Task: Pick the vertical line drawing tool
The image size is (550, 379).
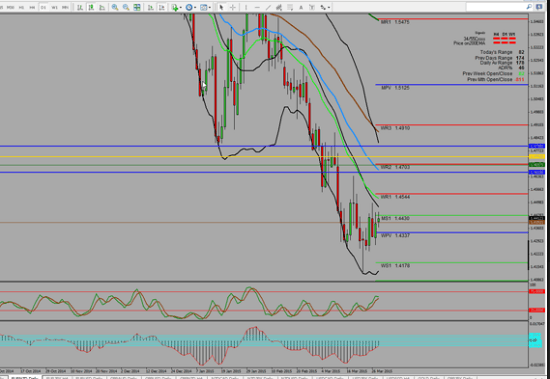Action: 246,7
